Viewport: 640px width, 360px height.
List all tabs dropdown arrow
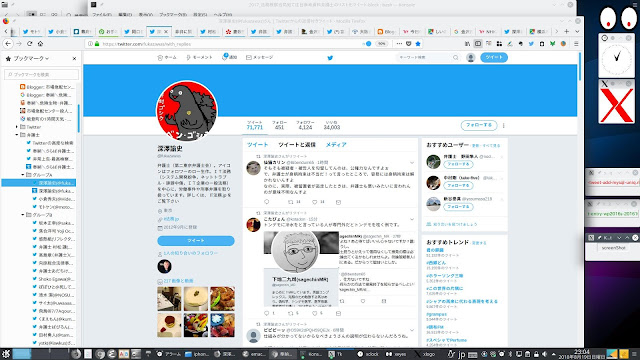577,31
